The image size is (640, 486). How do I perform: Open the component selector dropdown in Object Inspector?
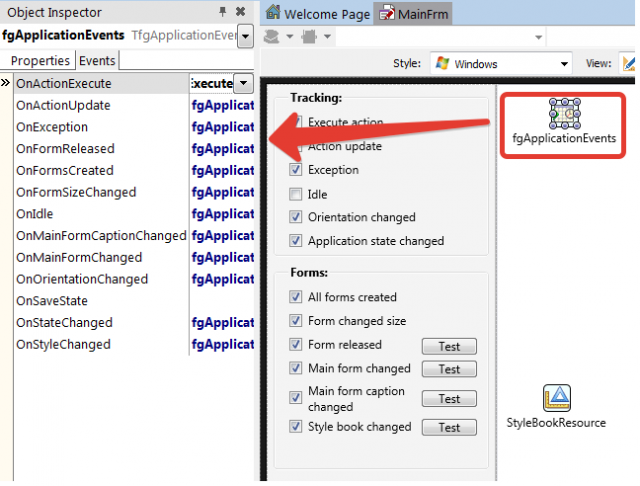(245, 36)
